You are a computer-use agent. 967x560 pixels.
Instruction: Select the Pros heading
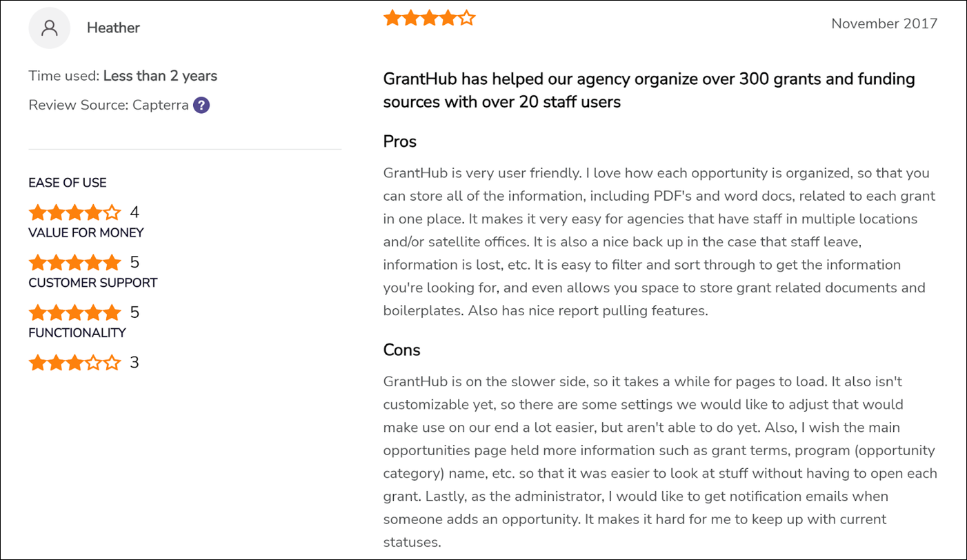pos(400,141)
